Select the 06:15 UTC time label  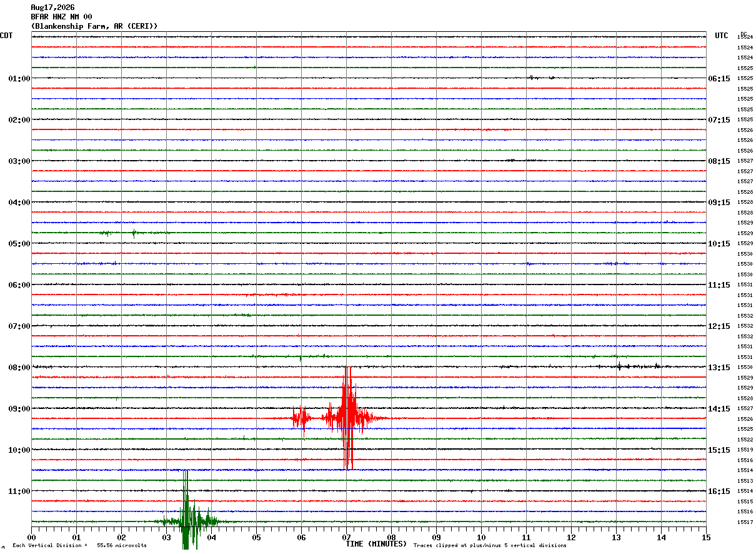pyautogui.click(x=719, y=79)
